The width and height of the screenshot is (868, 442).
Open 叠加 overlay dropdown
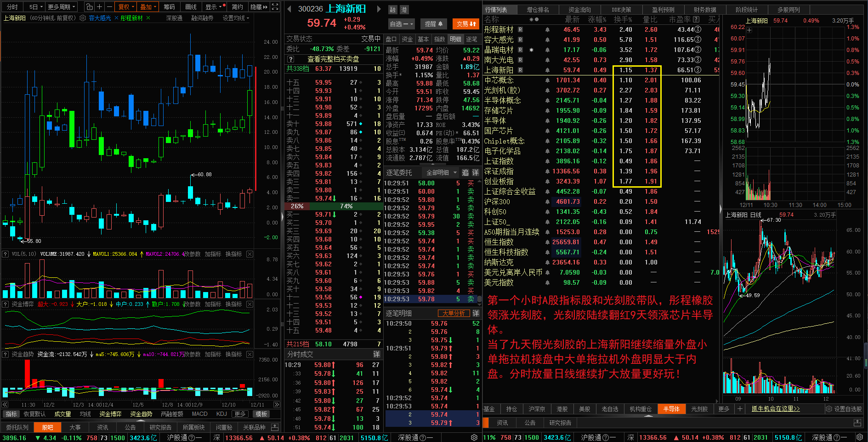(x=148, y=7)
